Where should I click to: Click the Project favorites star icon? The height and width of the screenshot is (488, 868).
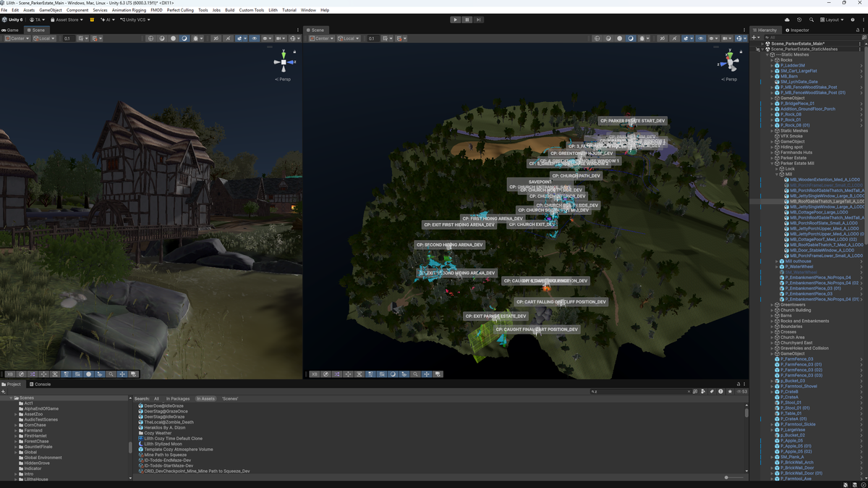[730, 392]
